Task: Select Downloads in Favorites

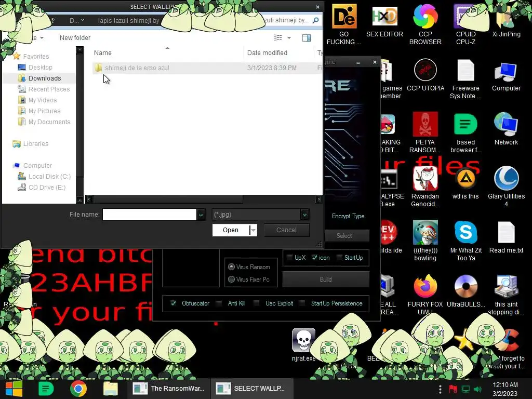Action: [45, 78]
